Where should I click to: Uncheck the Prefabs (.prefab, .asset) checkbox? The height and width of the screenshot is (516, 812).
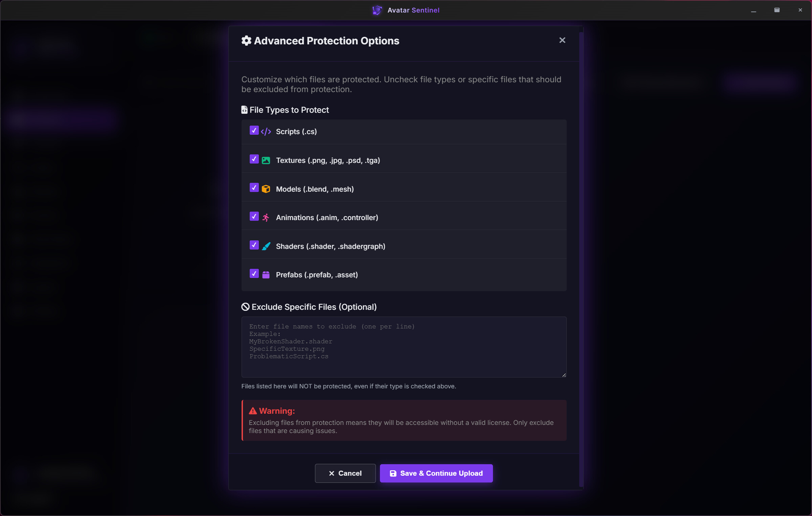pyautogui.click(x=254, y=274)
